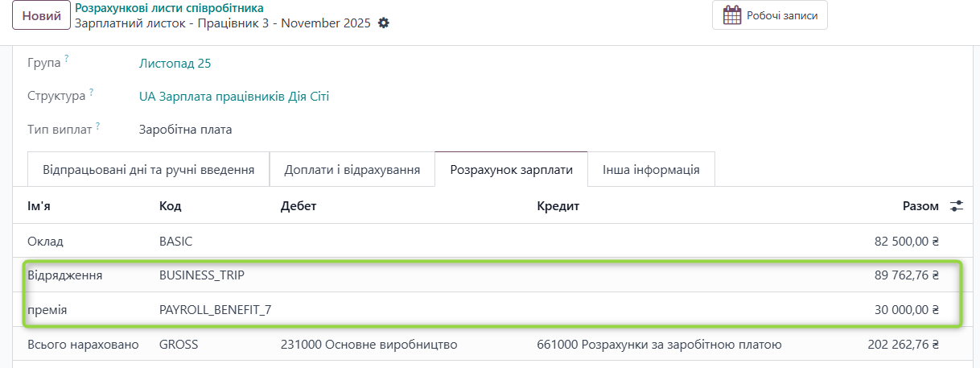Switch to Доплати і відрахування tab
This screenshot has width=980, height=368.
352,170
